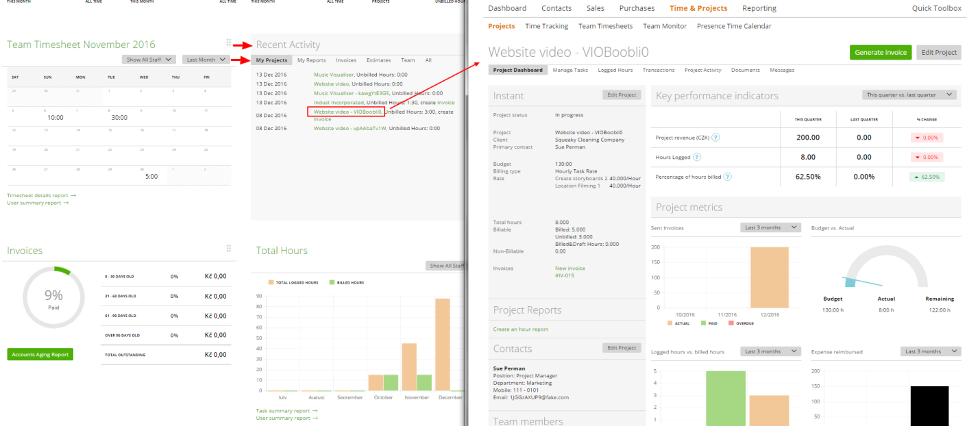Click help icon beside Hours Logged

coord(696,158)
